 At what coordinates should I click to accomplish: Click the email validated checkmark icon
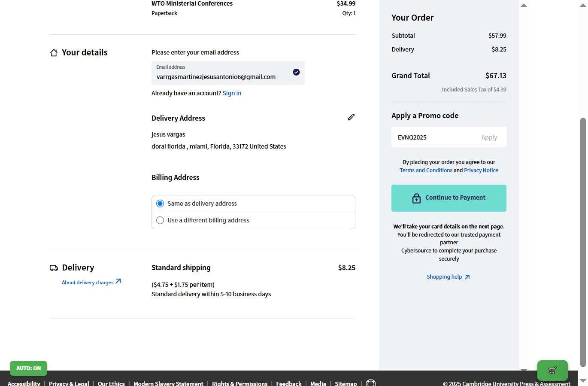coord(296,72)
